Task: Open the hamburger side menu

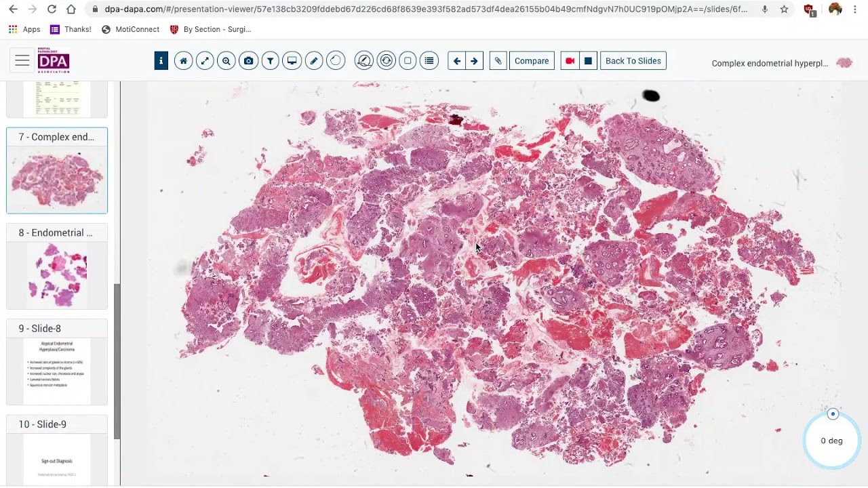Action: point(22,61)
